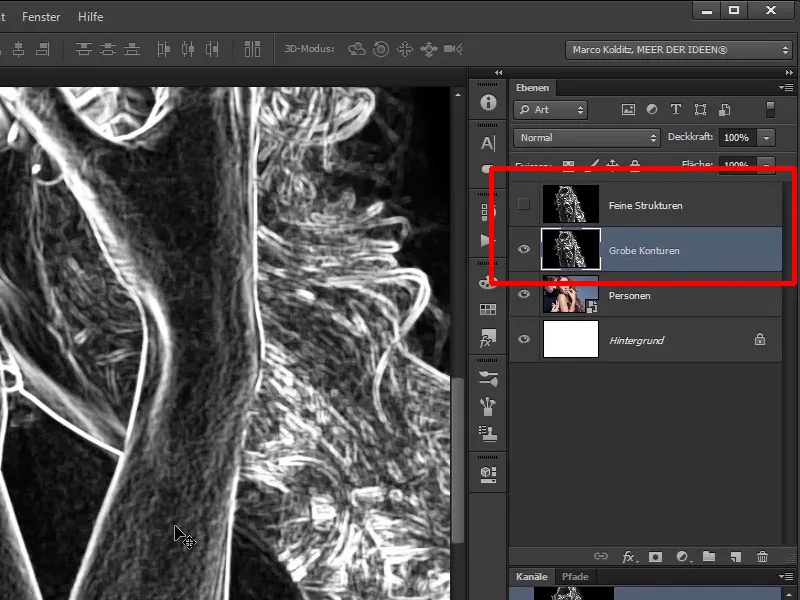
Task: Open the Clone Source stamp panel icon
Action: [488, 433]
